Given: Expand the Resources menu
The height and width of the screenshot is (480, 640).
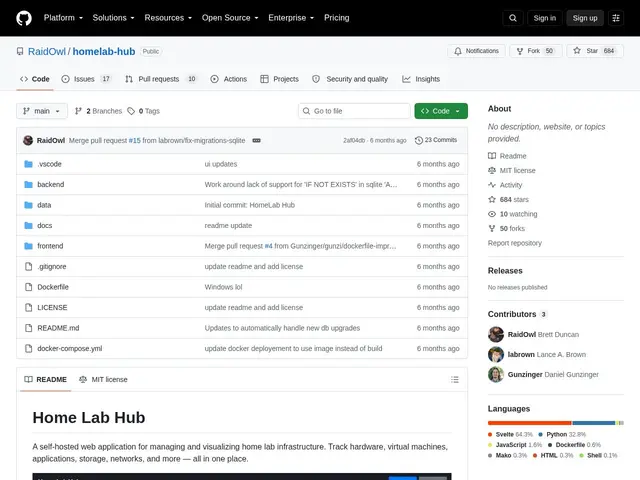Looking at the screenshot, I should 168,18.
